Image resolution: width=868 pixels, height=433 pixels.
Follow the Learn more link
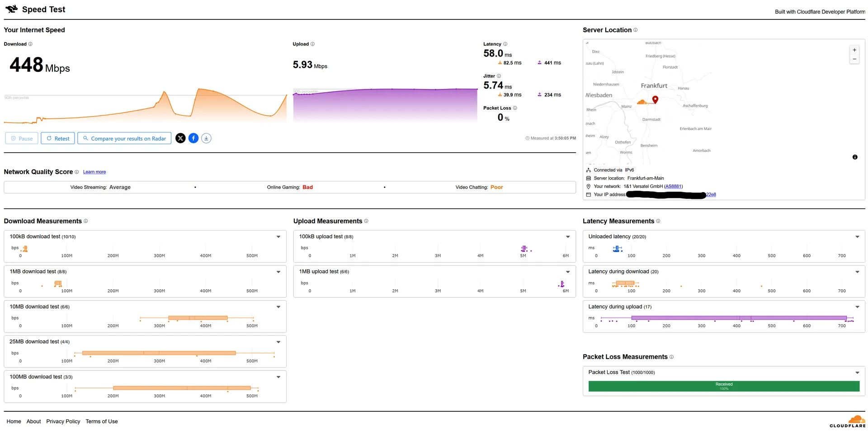click(x=94, y=172)
